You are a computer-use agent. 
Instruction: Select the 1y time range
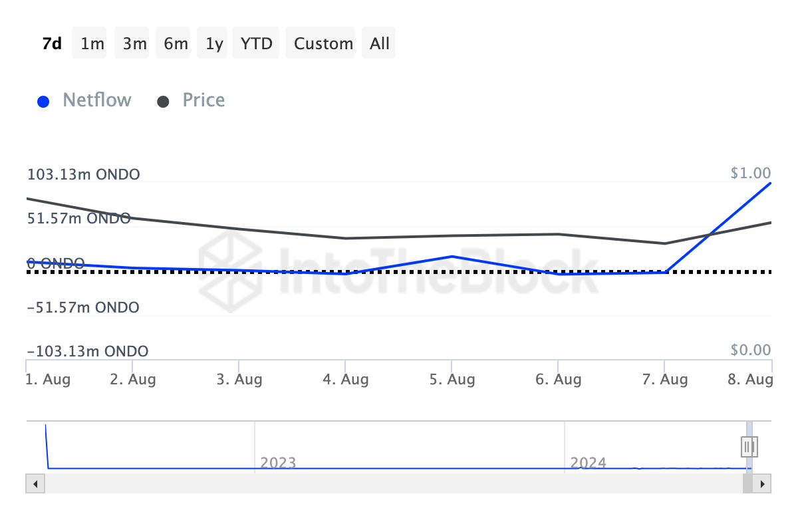tap(214, 44)
